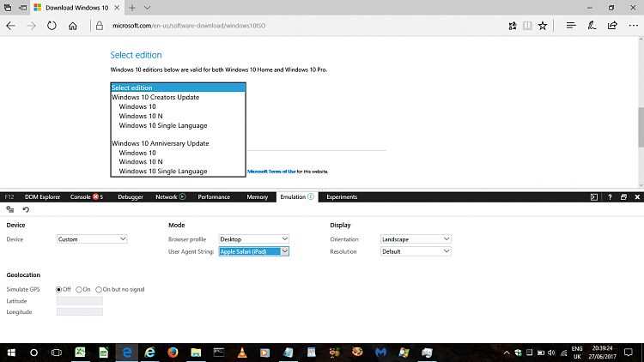Select Simulate GPS Off radio
644x362 pixels.
pos(58,290)
